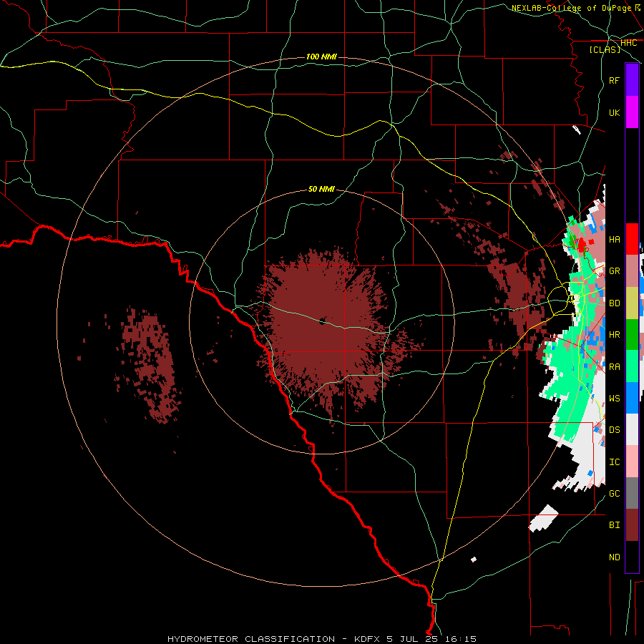Click the olive yellow BD legend swatch

632,303
